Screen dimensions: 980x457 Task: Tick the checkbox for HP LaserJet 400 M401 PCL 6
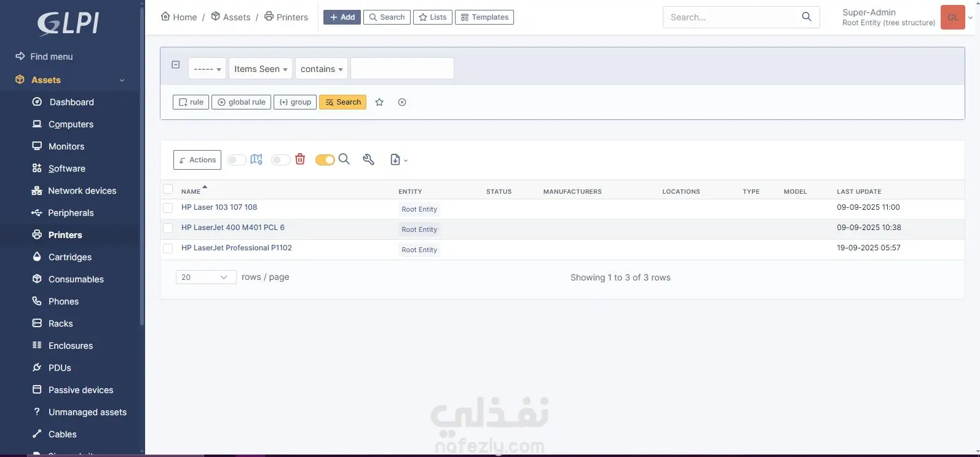tap(168, 228)
